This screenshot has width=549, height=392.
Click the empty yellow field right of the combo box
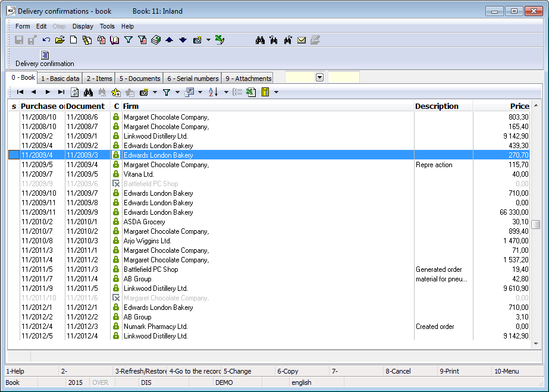coord(343,77)
